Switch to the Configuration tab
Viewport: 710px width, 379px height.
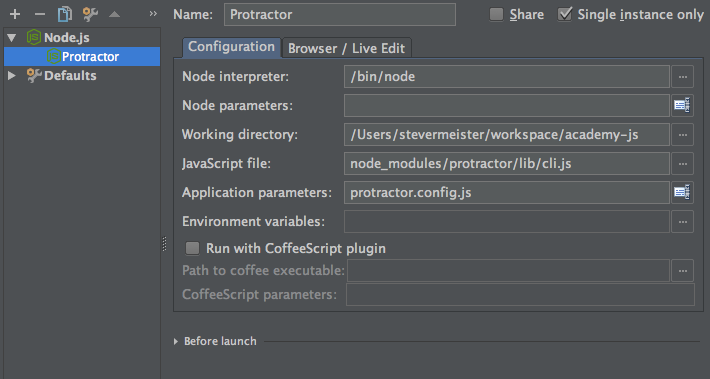231,47
